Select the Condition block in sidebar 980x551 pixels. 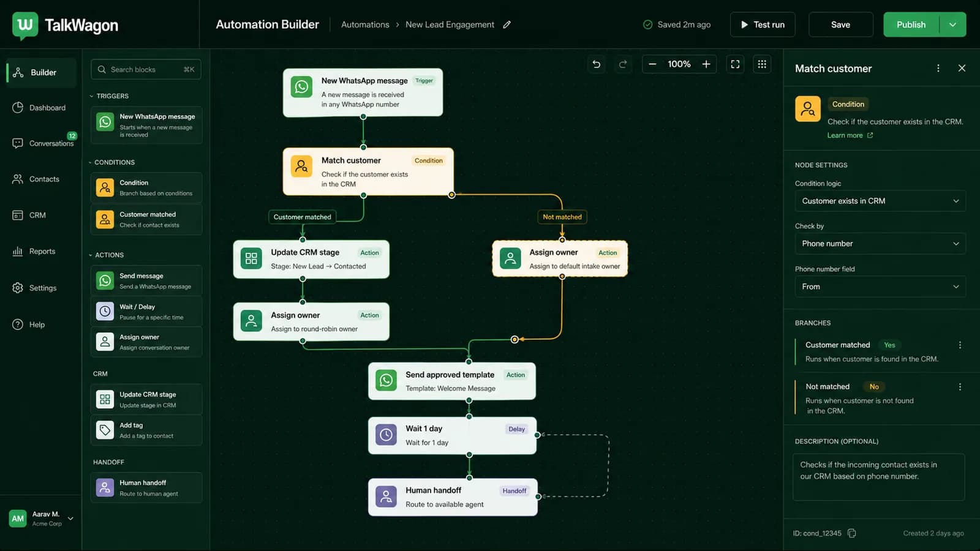tap(146, 187)
